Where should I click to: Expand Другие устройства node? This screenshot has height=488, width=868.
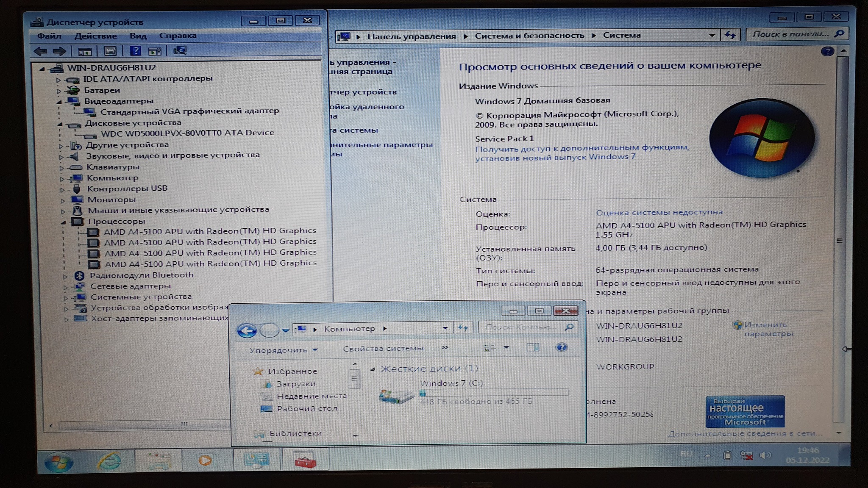click(61, 146)
